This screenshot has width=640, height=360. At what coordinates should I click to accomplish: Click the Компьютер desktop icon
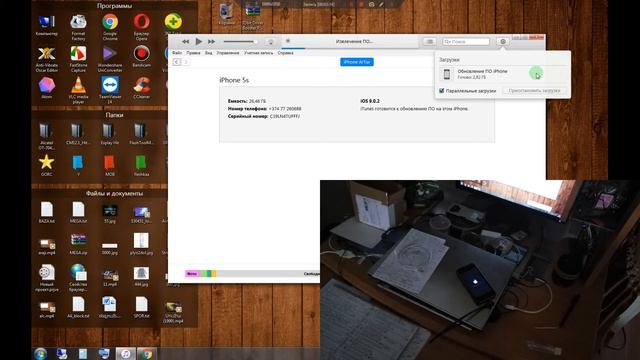pyautogui.click(x=47, y=25)
